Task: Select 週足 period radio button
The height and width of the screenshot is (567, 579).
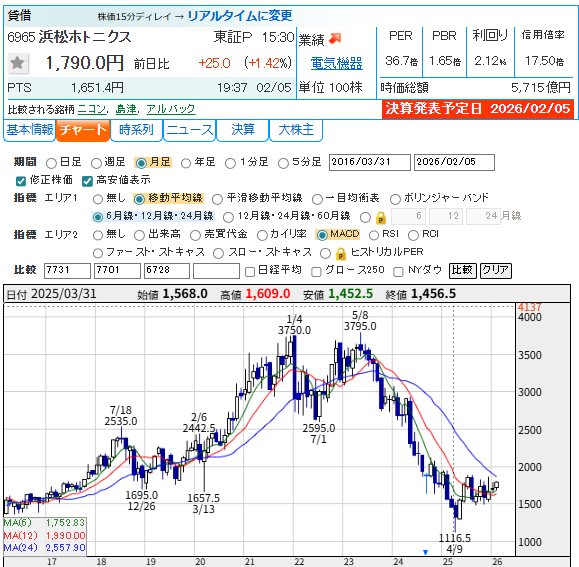Action: [x=96, y=163]
